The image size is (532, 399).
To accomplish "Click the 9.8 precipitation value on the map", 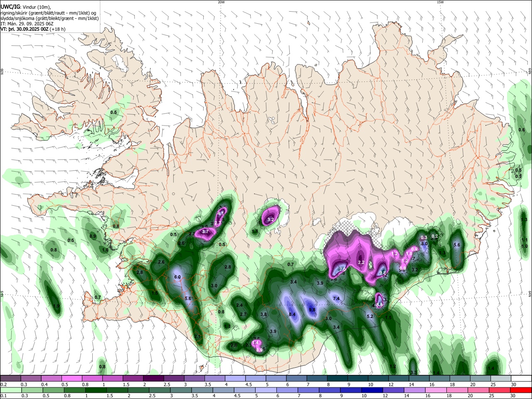I will point(312,310).
